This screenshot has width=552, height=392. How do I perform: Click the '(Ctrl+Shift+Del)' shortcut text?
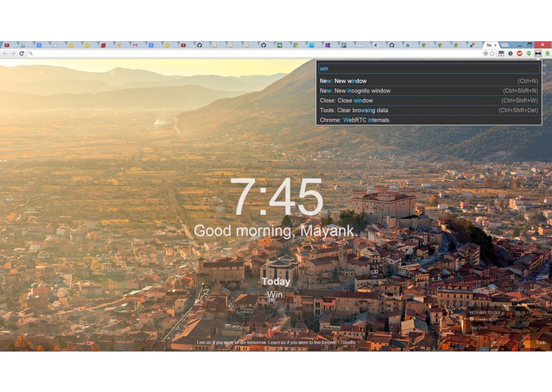(518, 110)
